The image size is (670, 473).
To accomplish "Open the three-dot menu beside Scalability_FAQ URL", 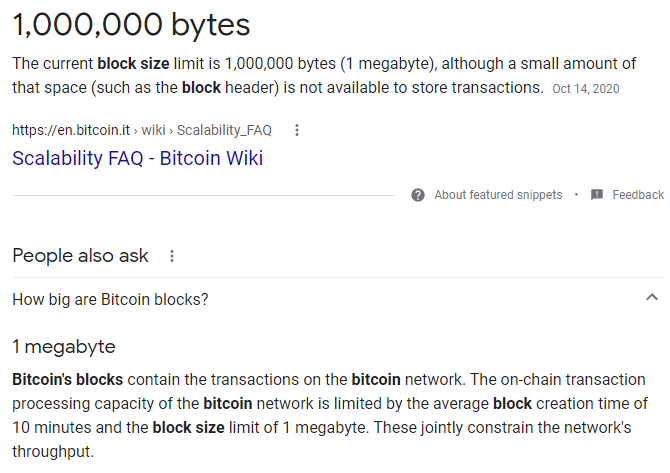I will click(297, 130).
